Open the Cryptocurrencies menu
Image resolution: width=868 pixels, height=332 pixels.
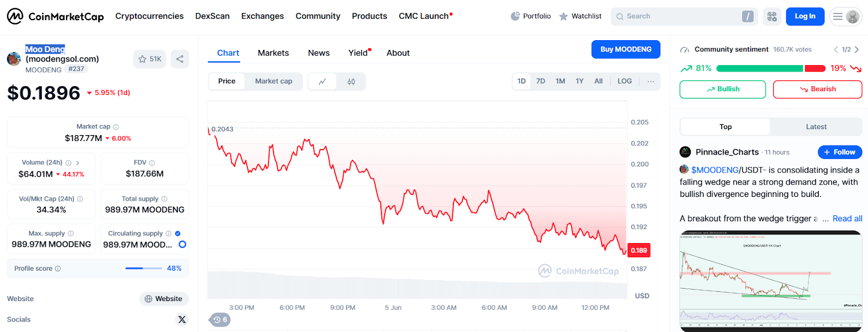(x=149, y=16)
